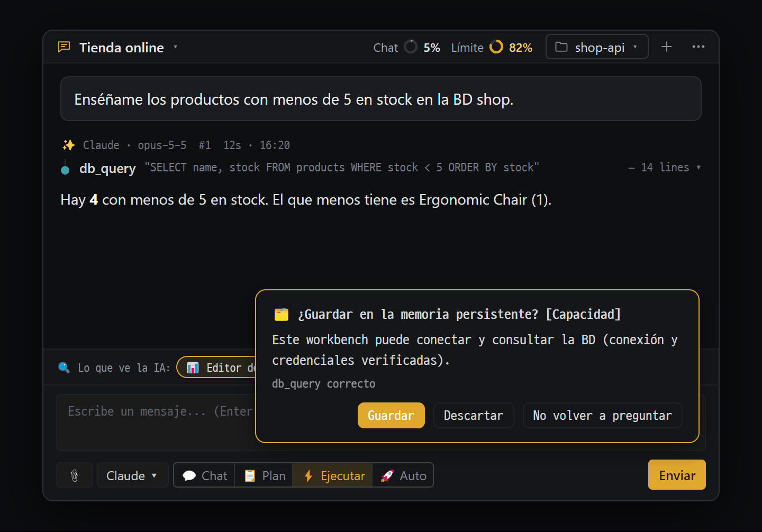This screenshot has width=762, height=532.
Task: Switch to Chat mode
Action: tap(204, 475)
